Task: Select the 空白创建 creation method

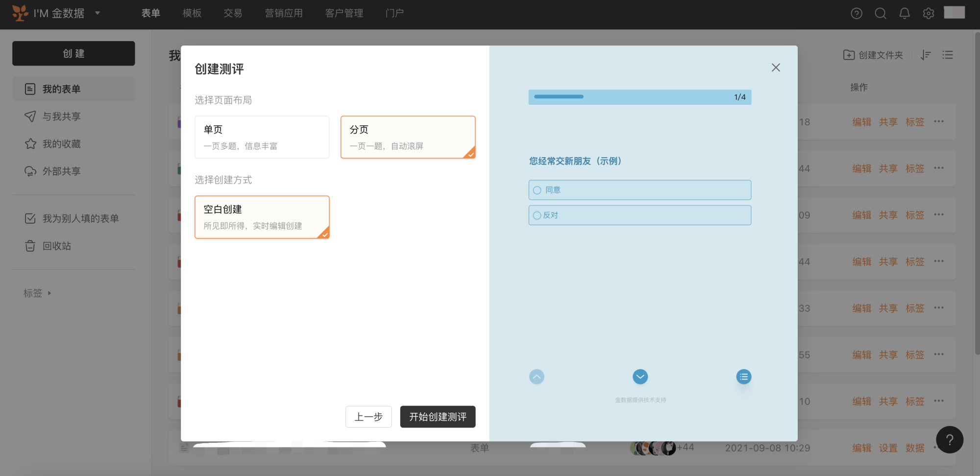Action: pos(262,217)
